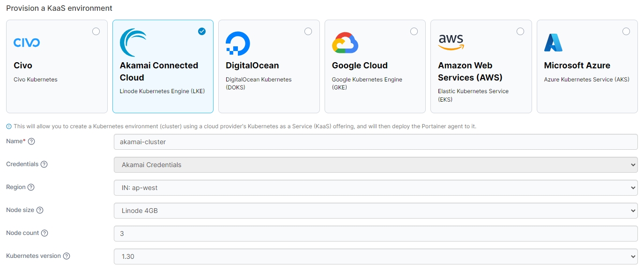Open the Node size dropdown
The image size is (644, 271).
point(375,211)
